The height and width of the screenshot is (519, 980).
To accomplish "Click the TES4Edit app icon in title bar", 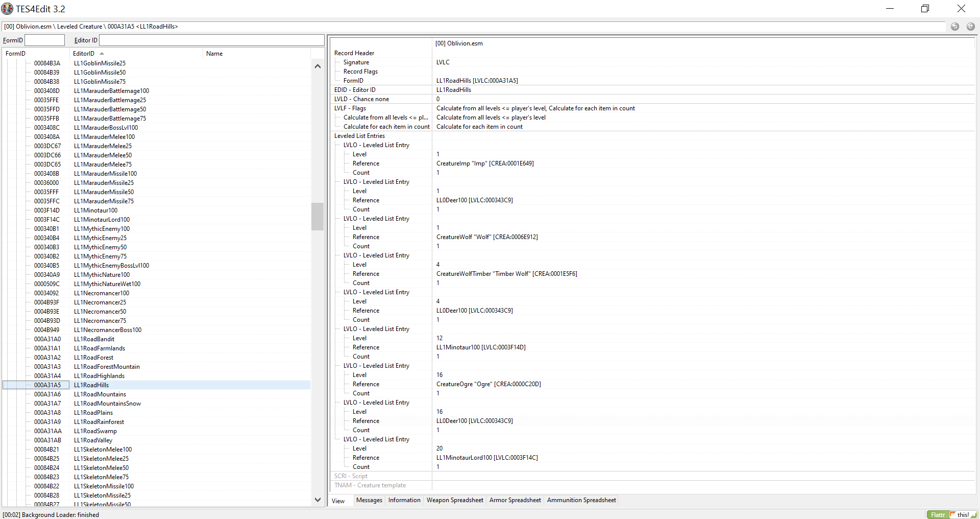I will coord(7,9).
